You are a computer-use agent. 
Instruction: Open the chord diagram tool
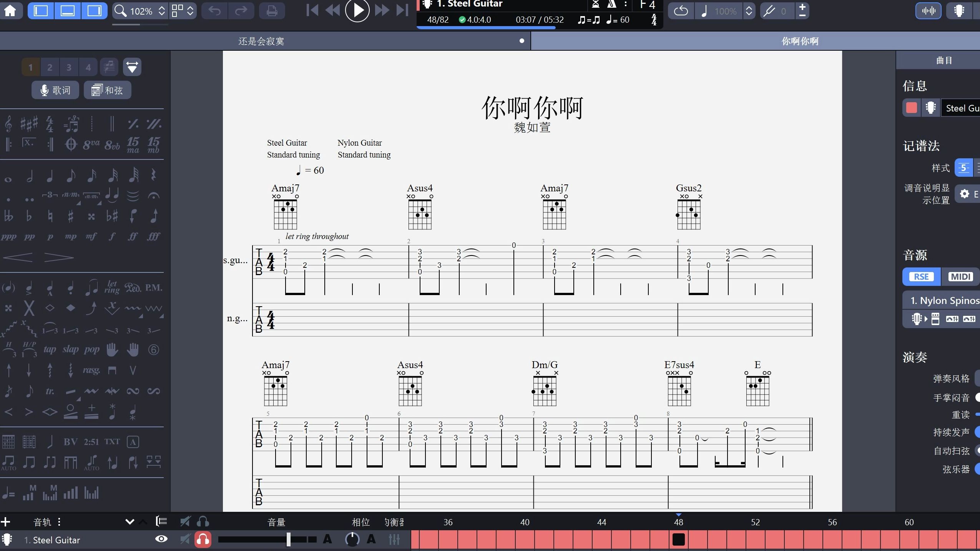point(8,442)
